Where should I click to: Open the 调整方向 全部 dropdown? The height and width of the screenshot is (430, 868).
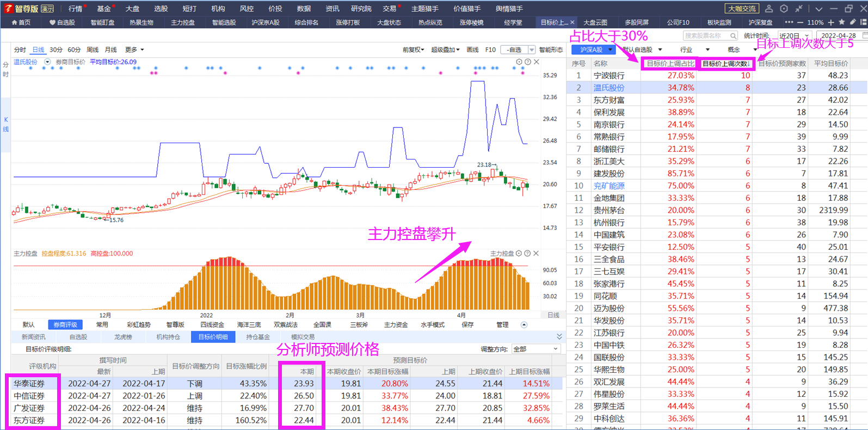pos(535,349)
